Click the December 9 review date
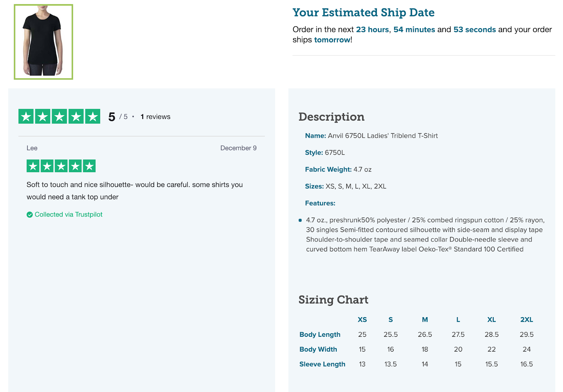 (238, 148)
